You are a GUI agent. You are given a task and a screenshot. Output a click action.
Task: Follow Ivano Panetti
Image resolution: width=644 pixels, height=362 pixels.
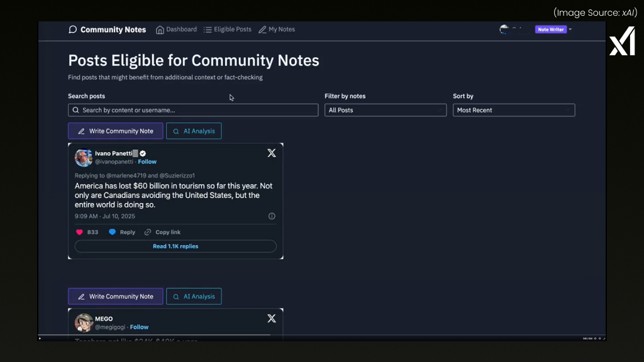point(147,162)
